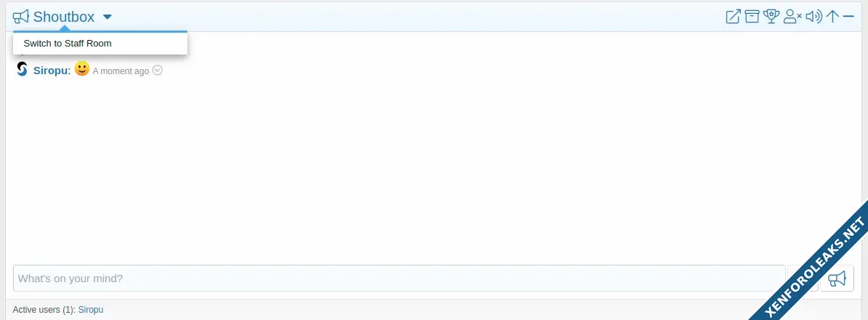Viewport: 868px width, 320px height.
Task: Open ignored users person icon
Action: pyautogui.click(x=792, y=17)
